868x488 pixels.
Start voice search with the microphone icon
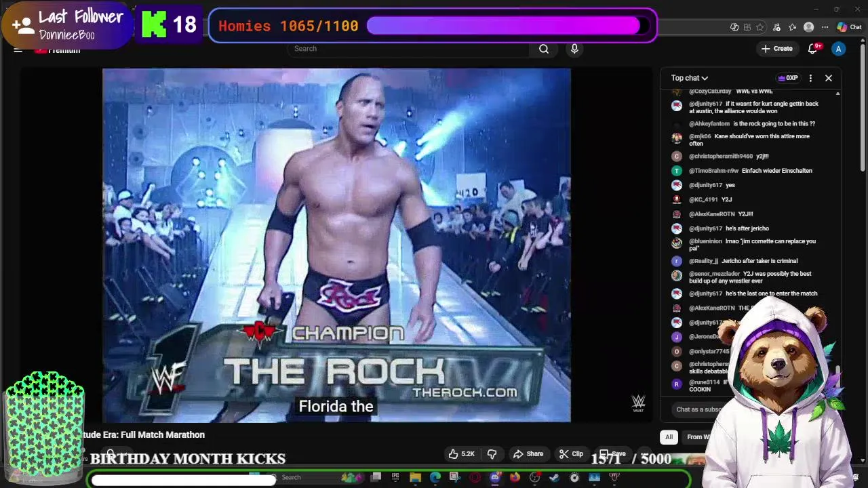click(574, 49)
